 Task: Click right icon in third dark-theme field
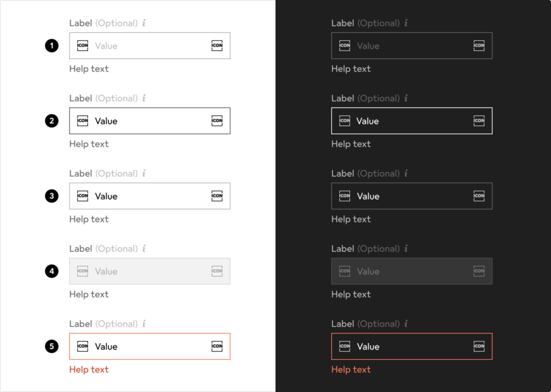(x=479, y=196)
